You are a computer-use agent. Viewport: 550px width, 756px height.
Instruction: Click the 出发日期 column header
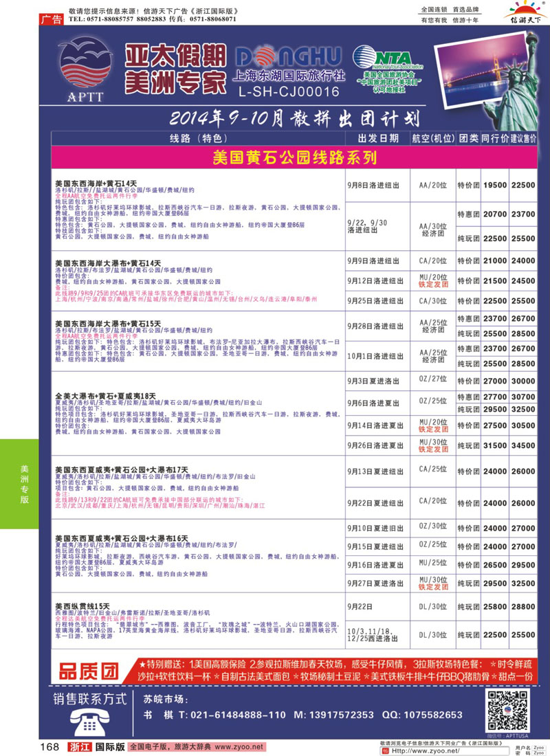pyautogui.click(x=378, y=138)
